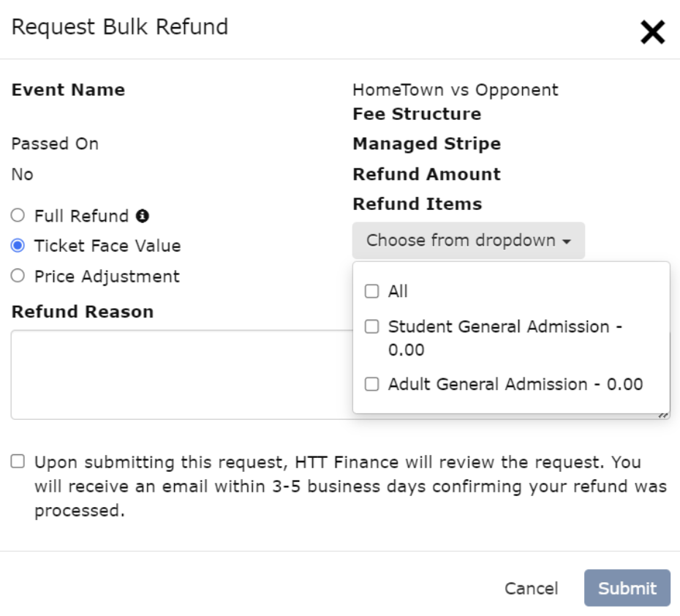Click the Refund Amount label
The width and height of the screenshot is (680, 616).
coord(426,174)
